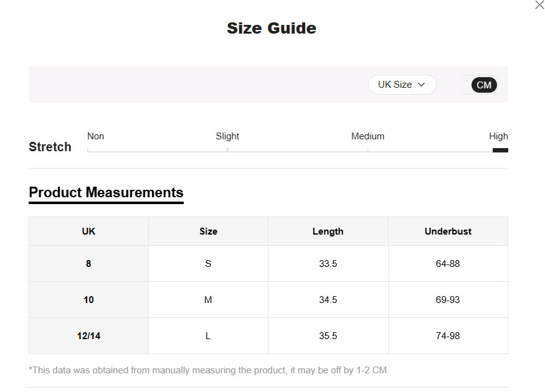Open the UK Size dropdown
This screenshot has height=392, width=545.
click(x=402, y=85)
